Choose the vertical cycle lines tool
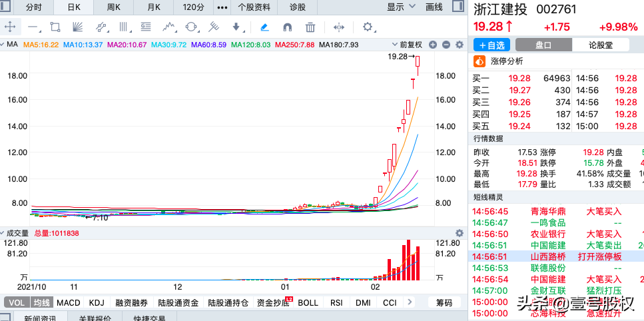 click(x=123, y=27)
